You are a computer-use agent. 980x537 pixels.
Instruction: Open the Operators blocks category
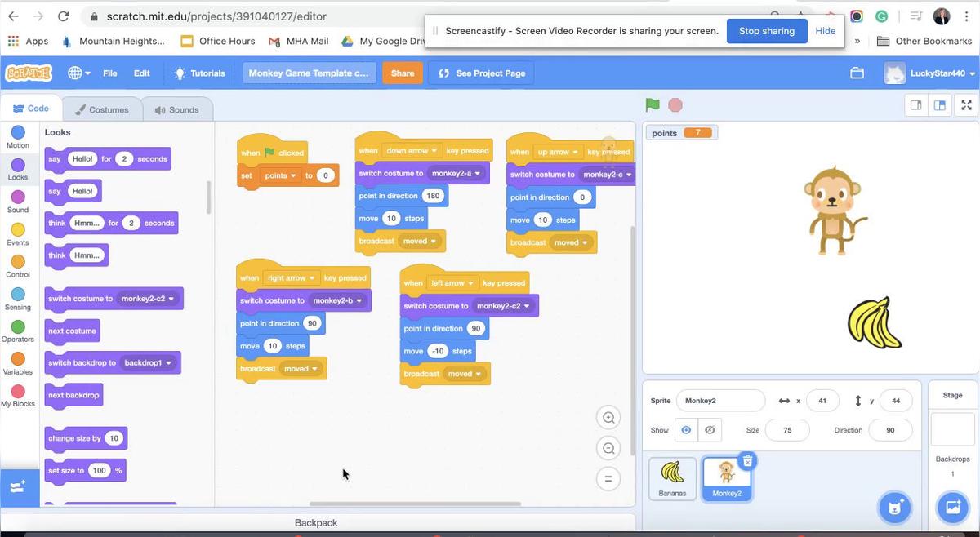tap(18, 331)
